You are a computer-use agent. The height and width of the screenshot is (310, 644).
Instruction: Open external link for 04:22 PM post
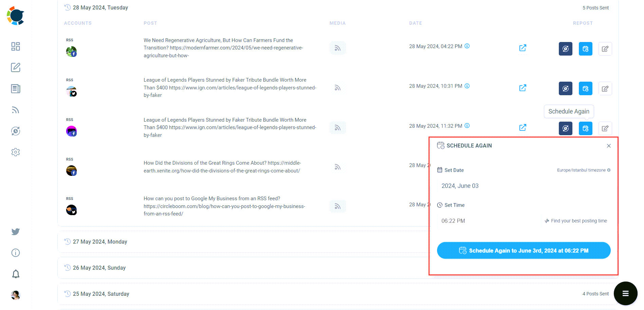coord(523,48)
